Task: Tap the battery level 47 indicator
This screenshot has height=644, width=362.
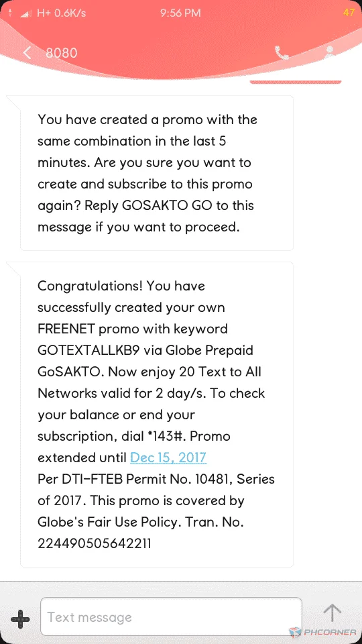Action: (349, 13)
